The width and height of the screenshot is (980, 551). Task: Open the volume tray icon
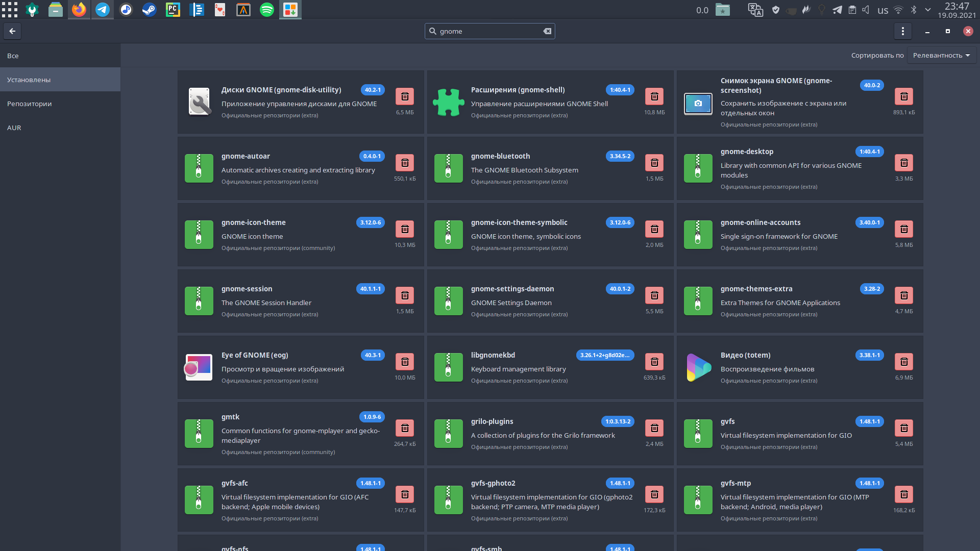[866, 10]
